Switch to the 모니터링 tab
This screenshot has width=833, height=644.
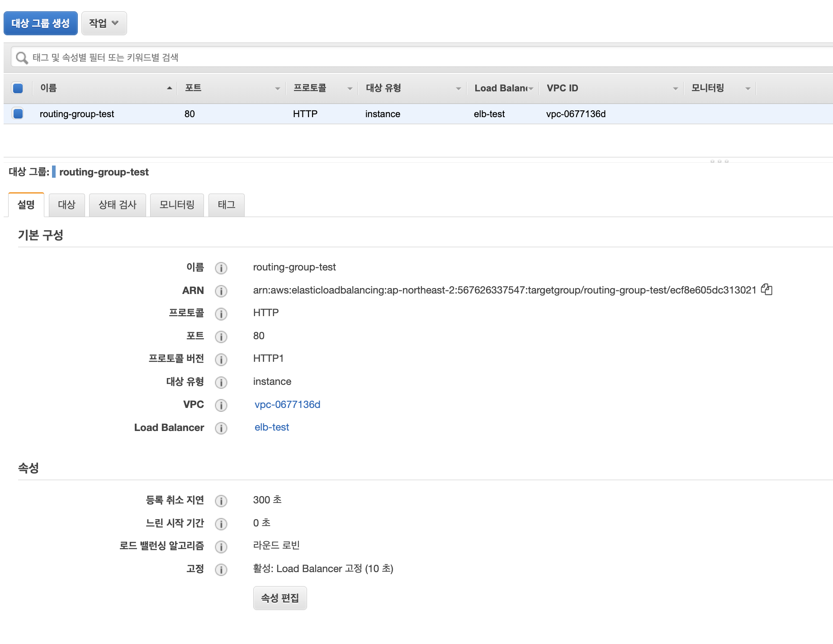coord(177,205)
